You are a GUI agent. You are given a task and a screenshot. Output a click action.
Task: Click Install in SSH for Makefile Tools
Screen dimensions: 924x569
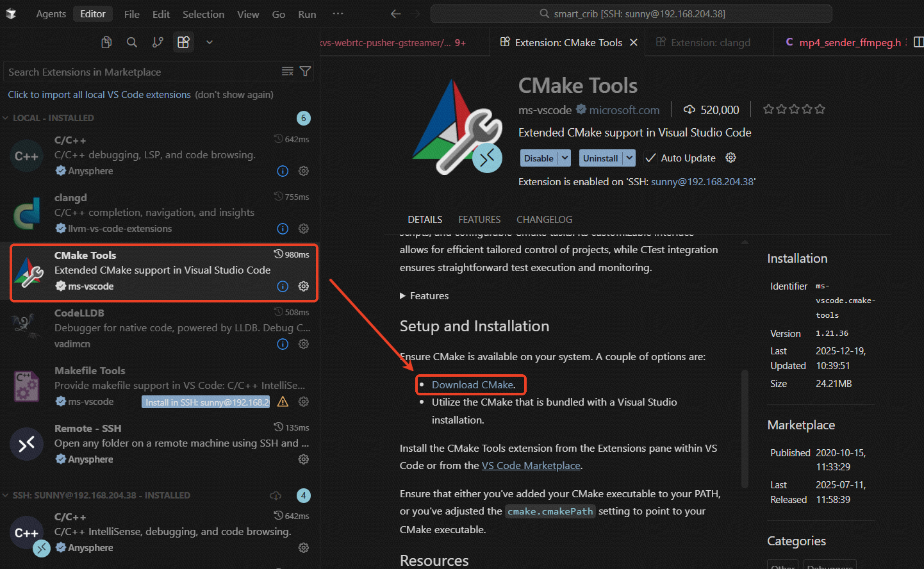pos(207,402)
